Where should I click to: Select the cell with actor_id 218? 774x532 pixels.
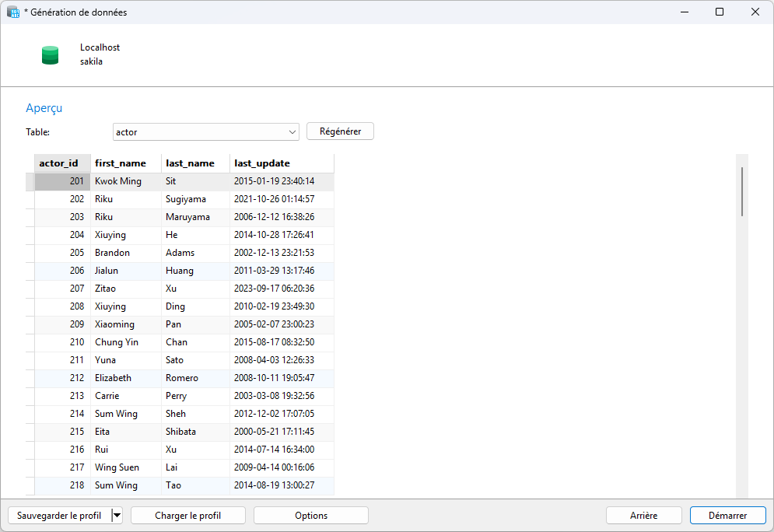coord(63,485)
